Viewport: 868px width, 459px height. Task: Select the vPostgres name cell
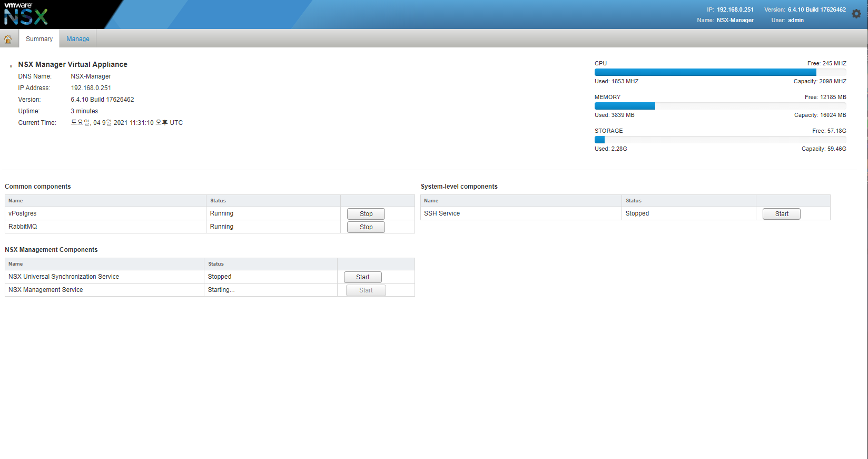pos(105,213)
